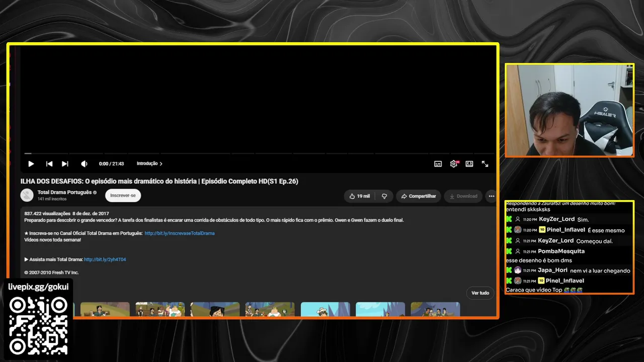Screen dimensions: 644x362
Task: Click the Compartilhar share button
Action: click(419, 196)
